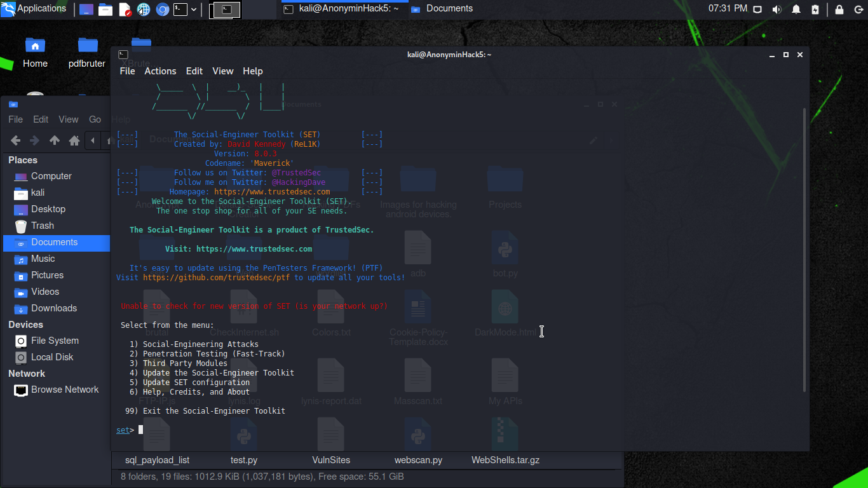This screenshot has height=488, width=868.
Task: Select Downloads in Places sidebar
Action: pyautogui.click(x=57, y=308)
